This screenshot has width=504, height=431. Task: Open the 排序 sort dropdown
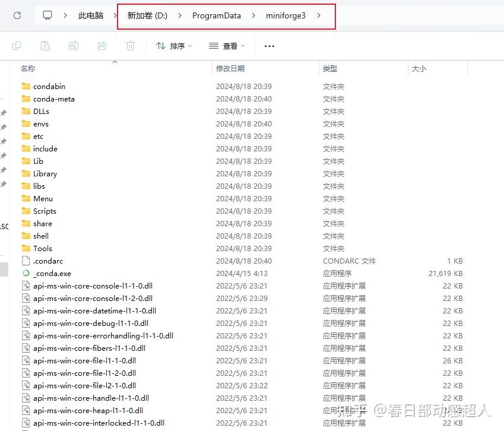pos(174,46)
